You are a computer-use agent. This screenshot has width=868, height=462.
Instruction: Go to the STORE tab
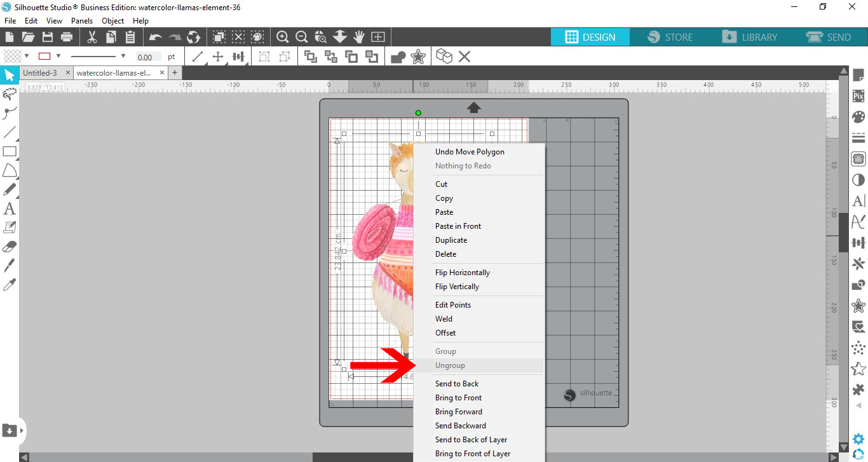[x=670, y=37]
